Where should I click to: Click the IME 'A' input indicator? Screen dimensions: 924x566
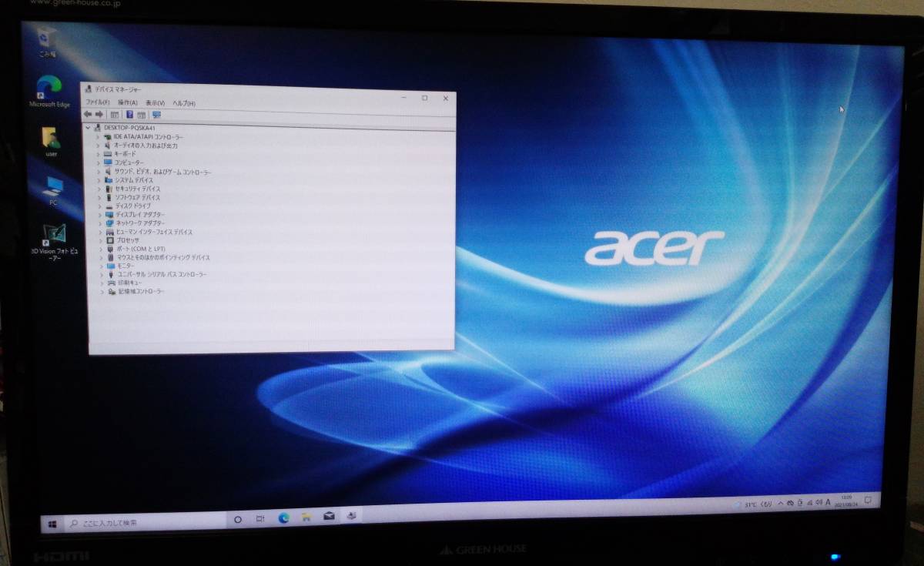tap(828, 502)
